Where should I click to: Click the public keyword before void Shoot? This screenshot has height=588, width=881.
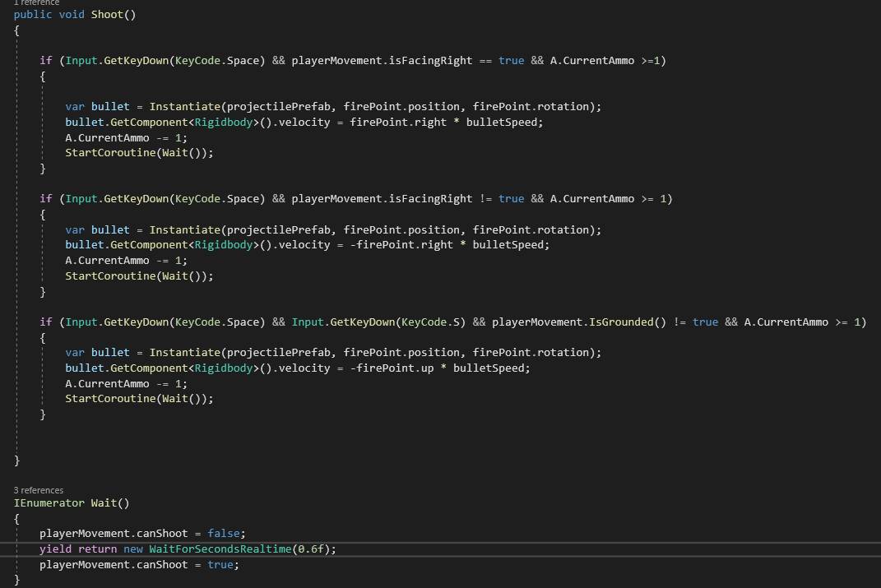(x=33, y=15)
